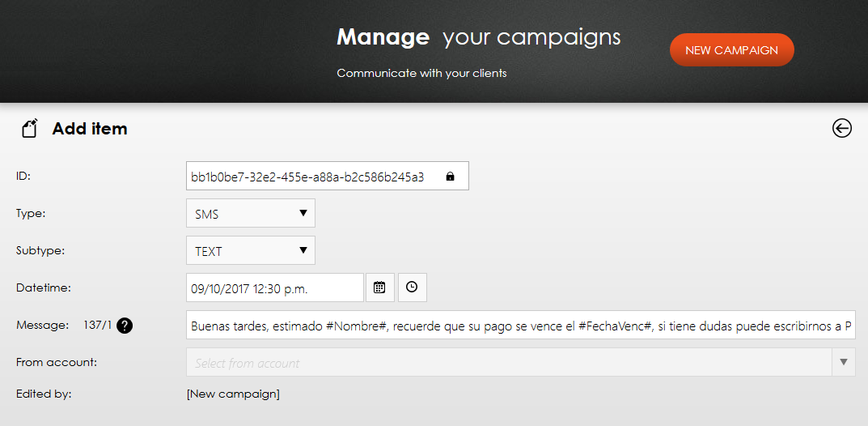Expand the Subtype dropdown showing TEXT

[251, 250]
